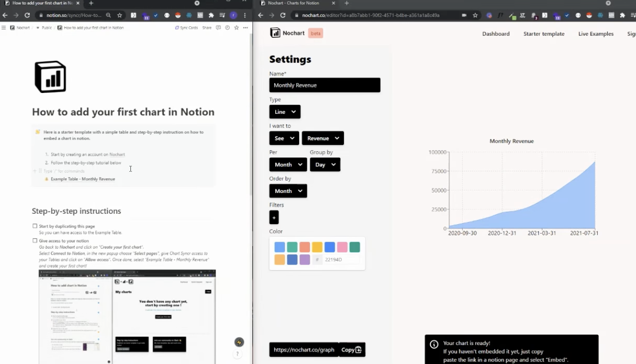Open the 'See' dropdown under I want to
The image size is (636, 364).
[284, 138]
